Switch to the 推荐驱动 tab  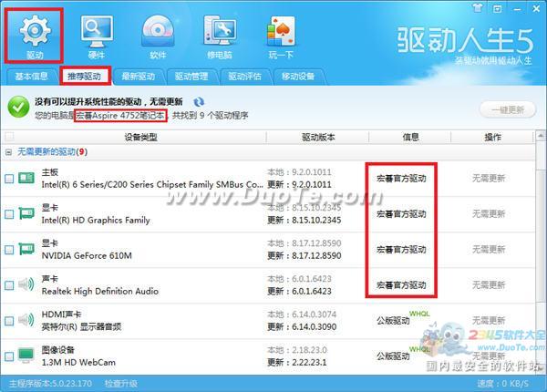85,76
